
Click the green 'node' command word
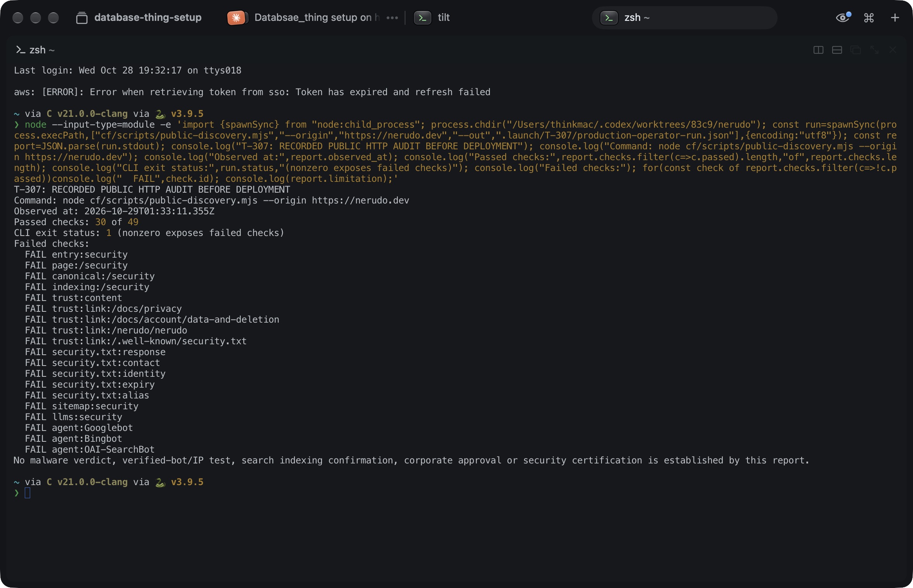[36, 125]
